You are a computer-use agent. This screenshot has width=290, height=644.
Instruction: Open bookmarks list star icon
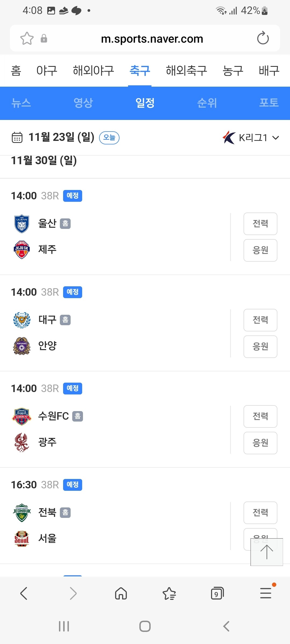pos(169,593)
